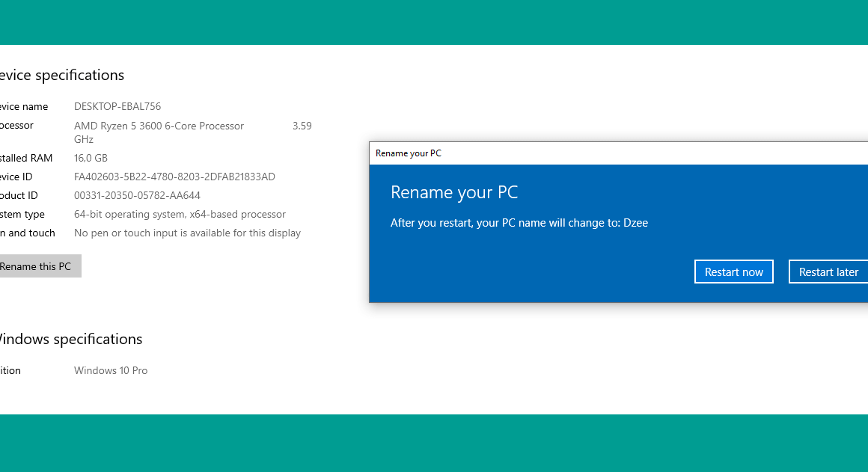This screenshot has height=472, width=868.
Task: Click the Device name label
Action: click(x=24, y=106)
